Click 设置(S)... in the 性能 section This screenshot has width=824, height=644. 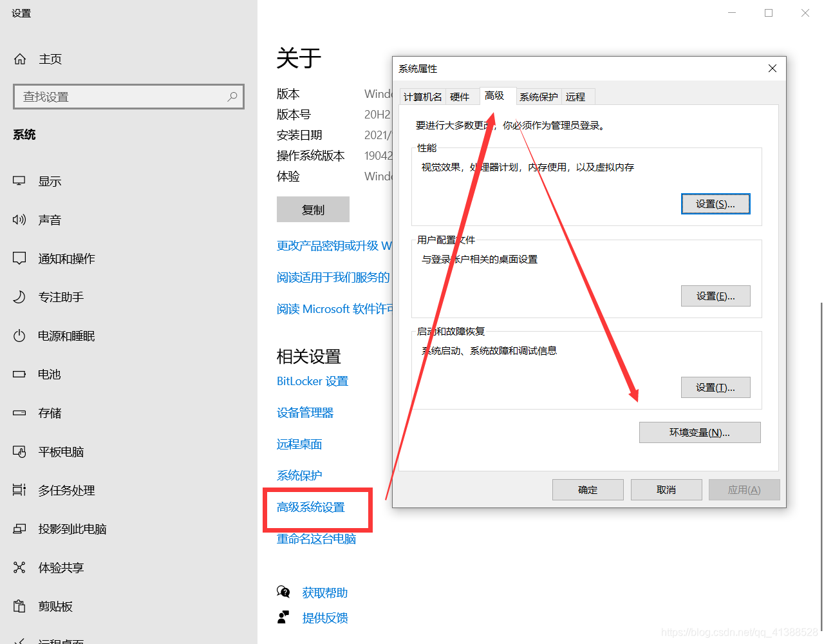[716, 204]
